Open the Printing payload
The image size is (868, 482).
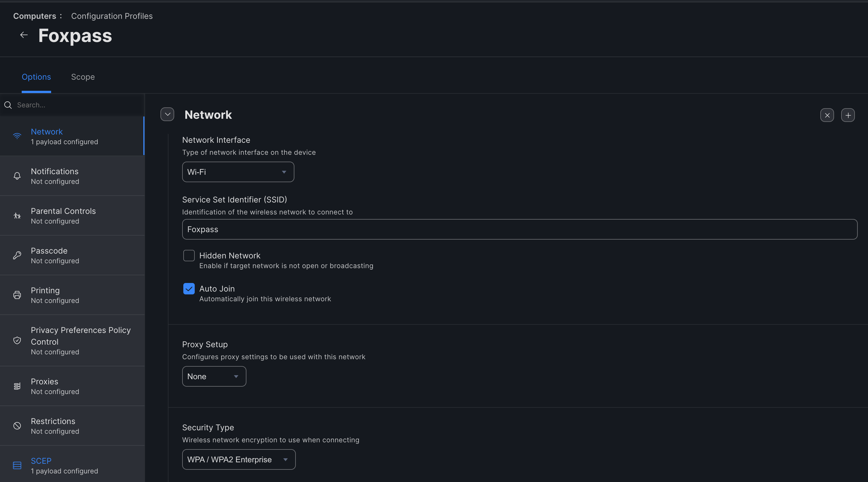(x=72, y=295)
